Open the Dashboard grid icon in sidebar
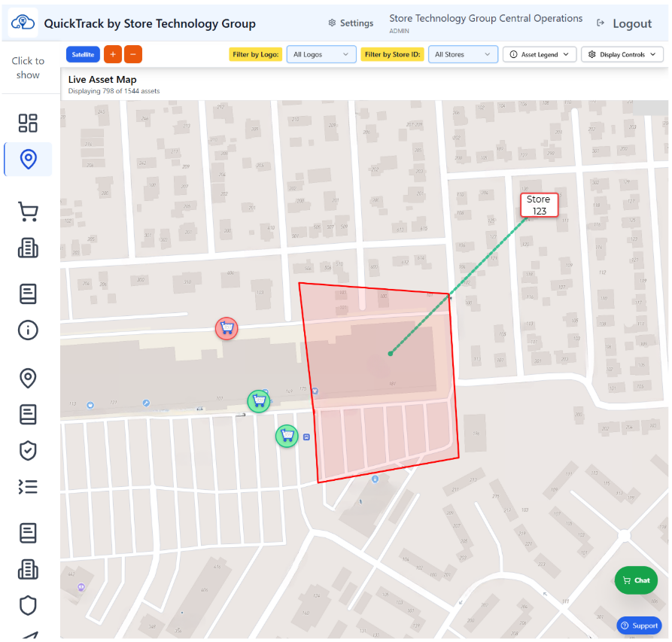This screenshot has height=642, width=672. point(28,123)
